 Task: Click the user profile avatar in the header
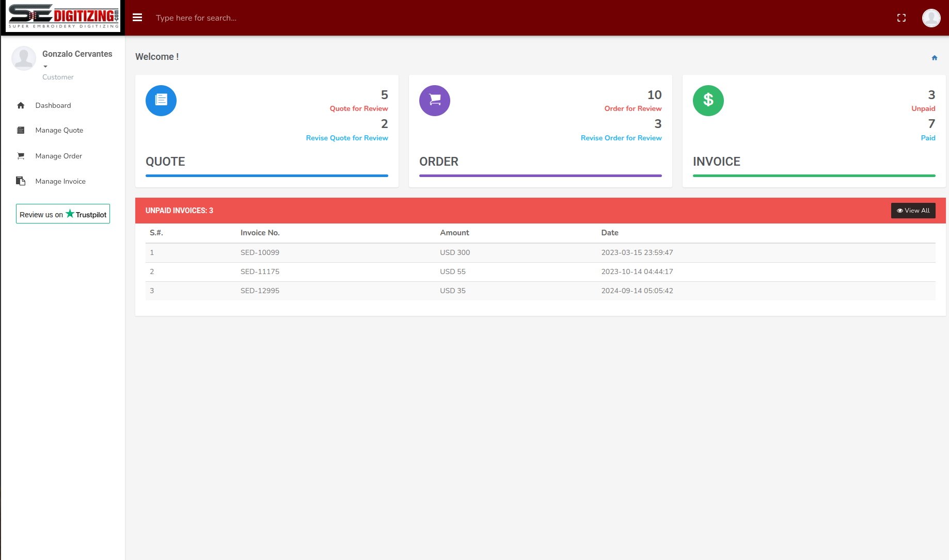click(931, 18)
